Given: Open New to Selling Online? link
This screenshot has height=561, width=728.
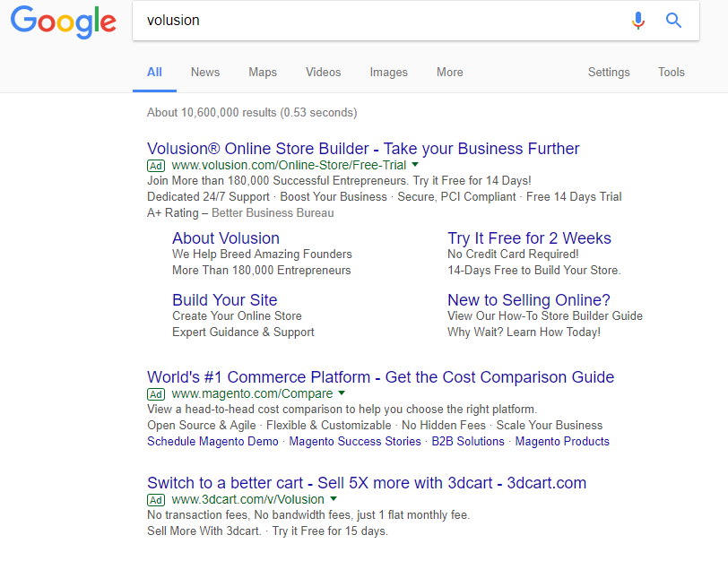Looking at the screenshot, I should (x=529, y=299).
